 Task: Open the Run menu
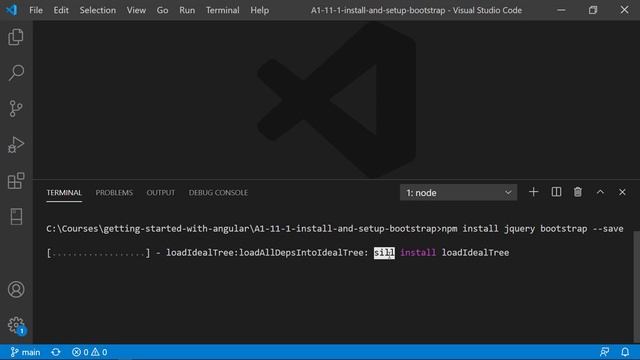[x=187, y=10]
